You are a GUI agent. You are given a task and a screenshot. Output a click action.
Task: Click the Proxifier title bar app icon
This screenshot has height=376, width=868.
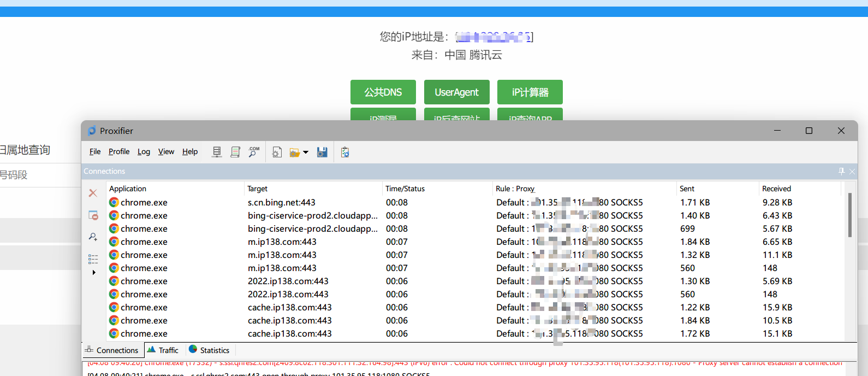click(x=92, y=131)
